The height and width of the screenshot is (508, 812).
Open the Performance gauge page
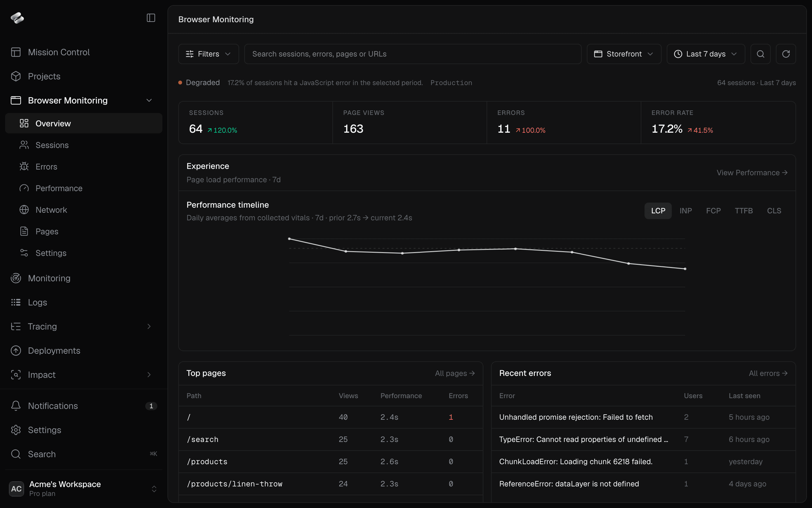(83, 188)
